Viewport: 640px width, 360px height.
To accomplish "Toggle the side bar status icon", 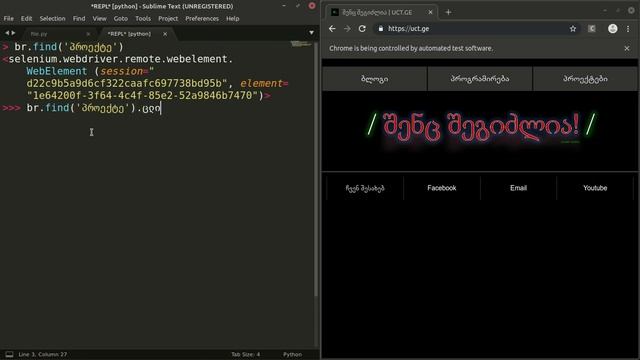I will (x=9, y=354).
